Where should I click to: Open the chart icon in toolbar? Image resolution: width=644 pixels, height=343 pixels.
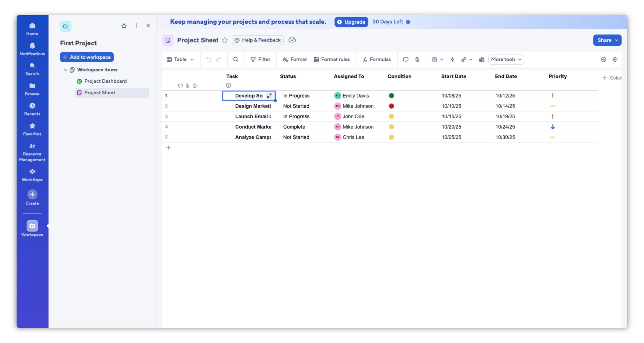tap(481, 60)
